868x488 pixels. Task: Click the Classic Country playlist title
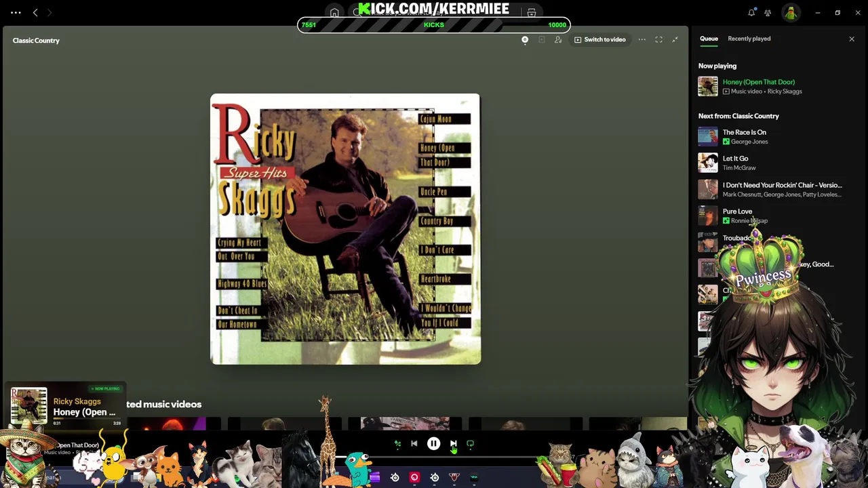pos(36,41)
